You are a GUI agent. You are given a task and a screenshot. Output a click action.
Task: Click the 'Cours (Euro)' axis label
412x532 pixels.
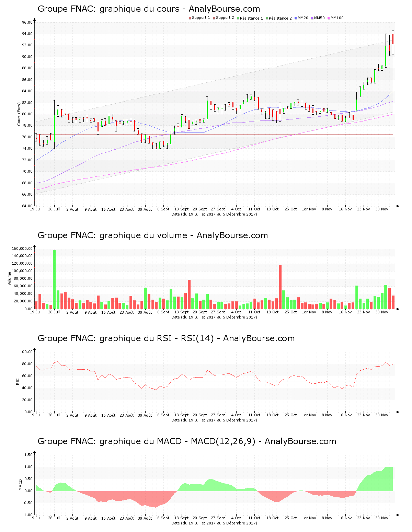coord(19,114)
